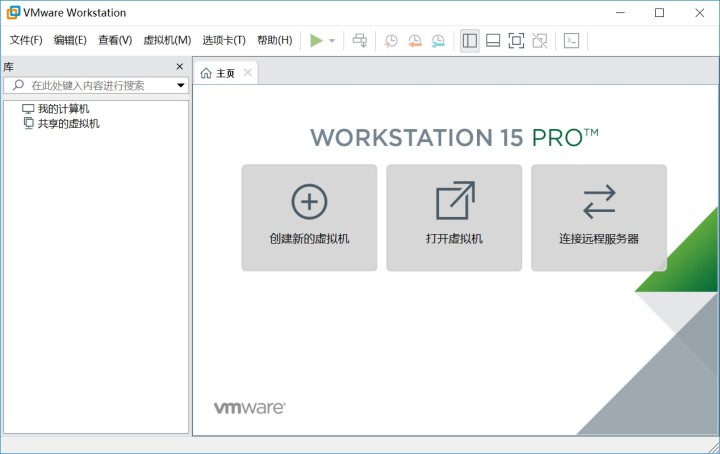The image size is (720, 454).
Task: Click the Take Snapshot clock icon
Action: click(391, 40)
